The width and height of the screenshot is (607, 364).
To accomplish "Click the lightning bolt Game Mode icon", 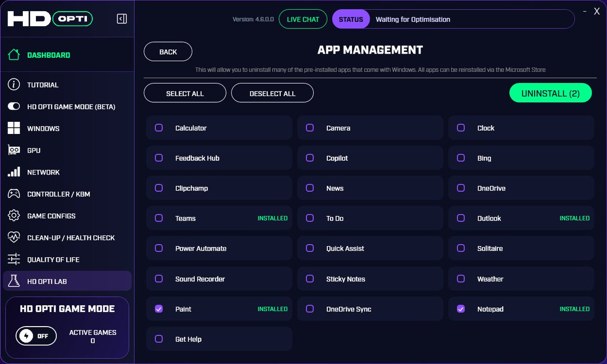I will click(x=27, y=336).
